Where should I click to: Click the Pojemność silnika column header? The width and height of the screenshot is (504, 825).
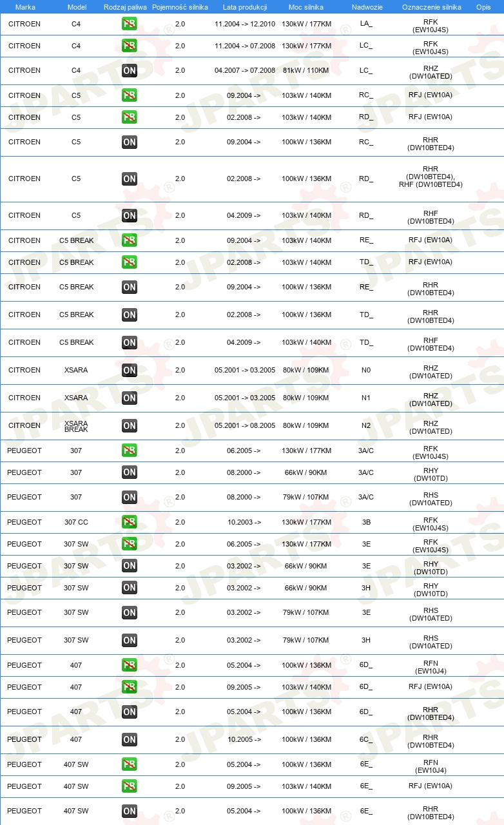pos(180,7)
